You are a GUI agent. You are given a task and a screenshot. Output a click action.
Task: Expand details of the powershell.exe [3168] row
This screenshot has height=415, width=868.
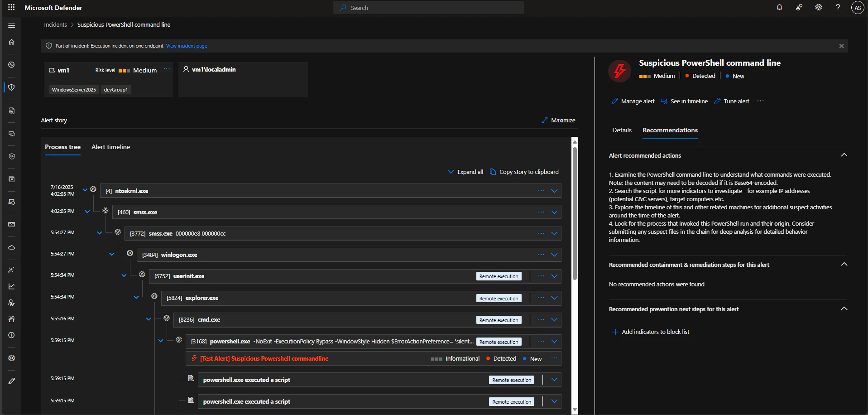tap(554, 341)
